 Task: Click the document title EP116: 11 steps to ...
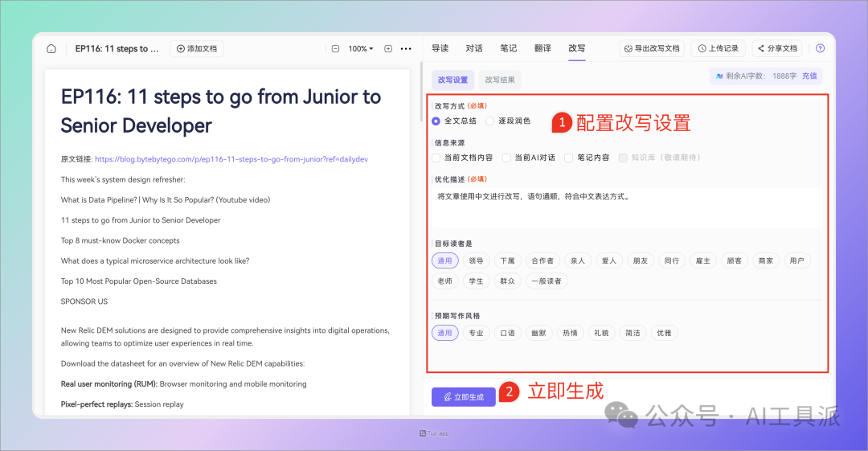117,49
